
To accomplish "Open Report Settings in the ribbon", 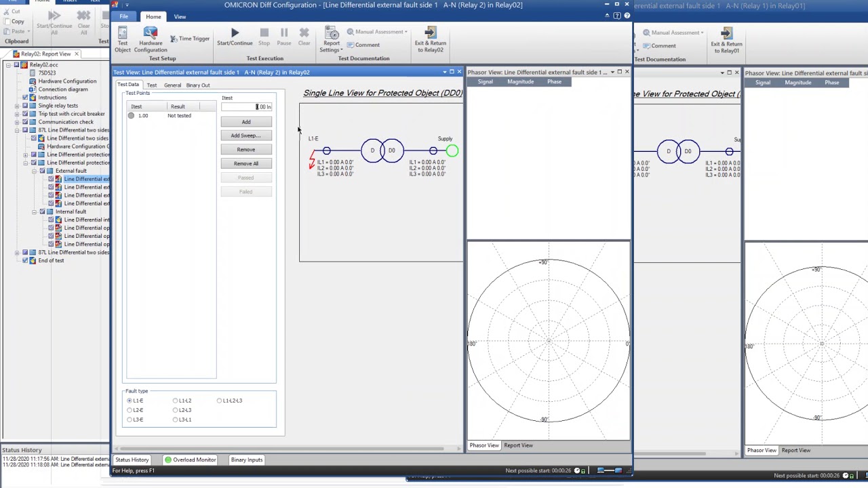I will tap(332, 40).
